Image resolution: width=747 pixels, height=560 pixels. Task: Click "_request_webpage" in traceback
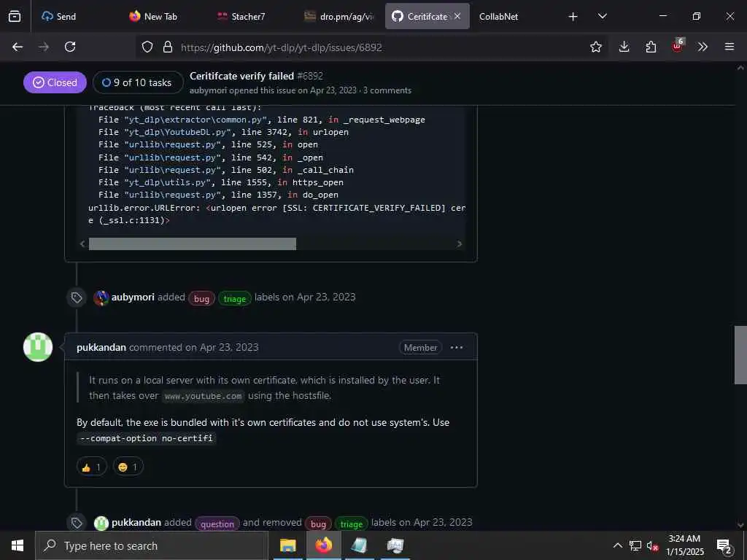pos(384,120)
